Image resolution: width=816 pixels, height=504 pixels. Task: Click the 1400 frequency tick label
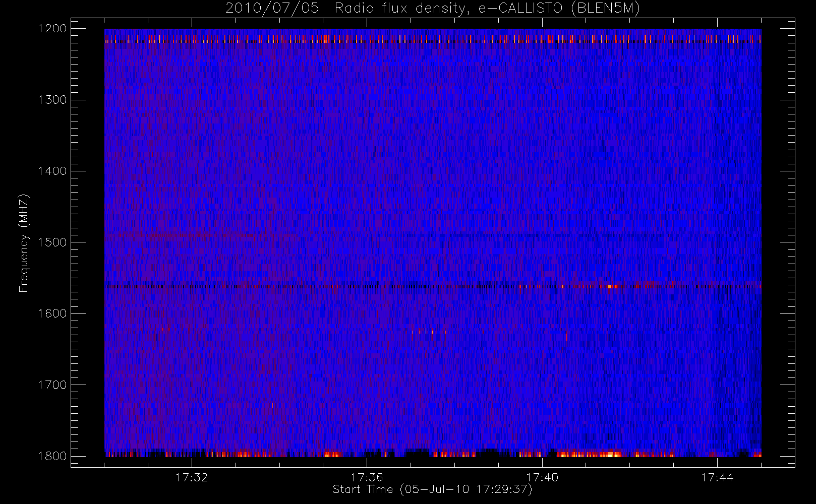52,171
